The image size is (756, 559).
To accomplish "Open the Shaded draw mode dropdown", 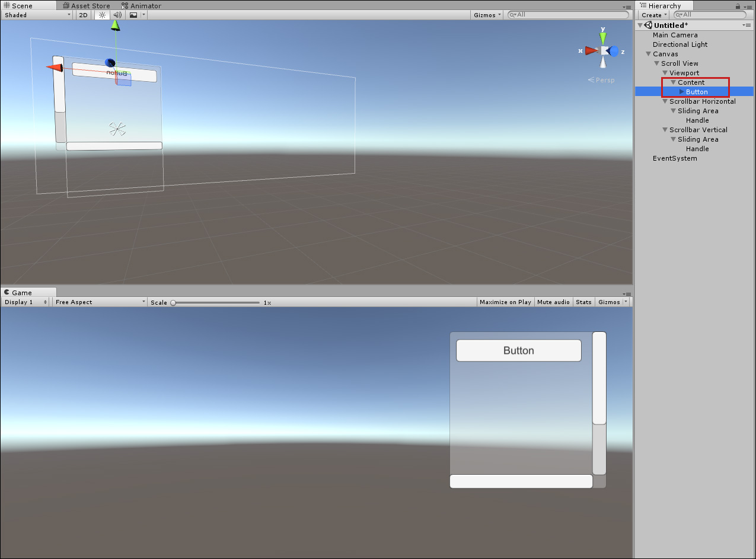I will point(37,15).
